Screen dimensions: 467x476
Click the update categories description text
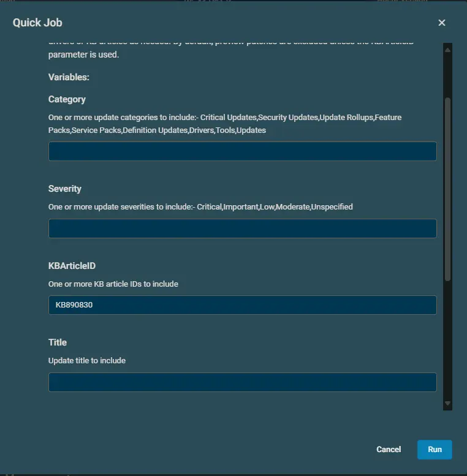click(x=225, y=123)
